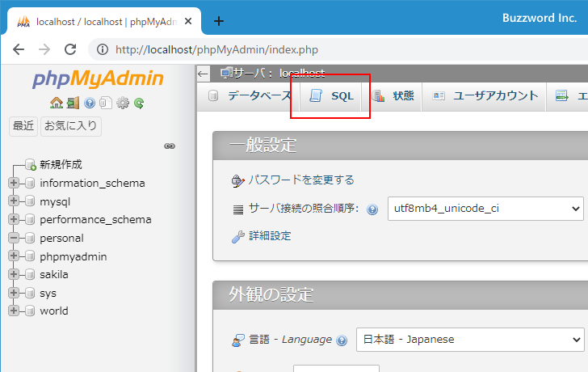Click the browser forward arrow

pyautogui.click(x=44, y=49)
